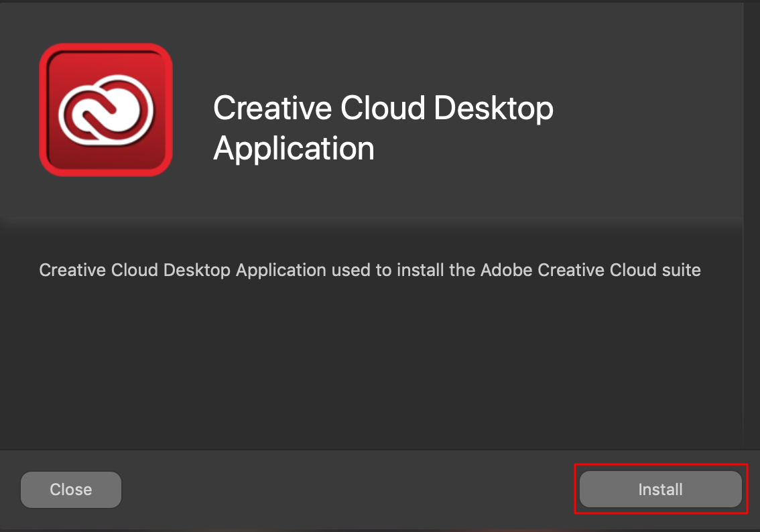Click the footer bar between Close and Install

pyautogui.click(x=349, y=490)
